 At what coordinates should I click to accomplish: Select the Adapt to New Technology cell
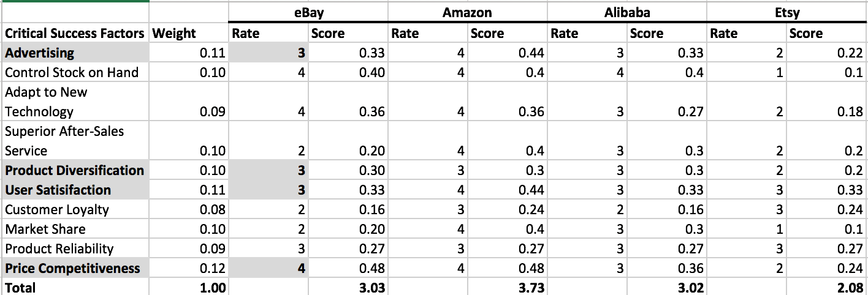(75, 102)
